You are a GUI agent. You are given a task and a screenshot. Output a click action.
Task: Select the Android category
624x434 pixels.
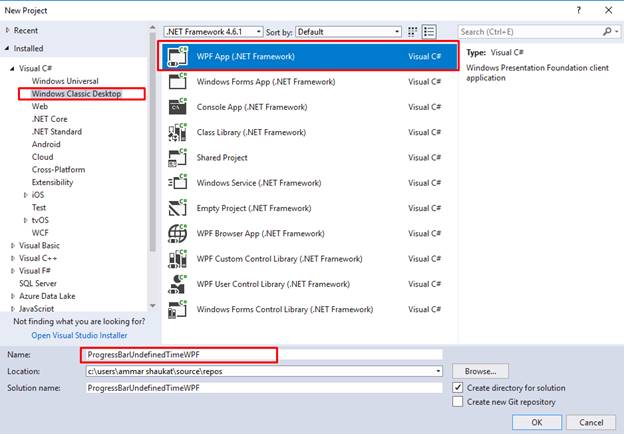point(46,144)
